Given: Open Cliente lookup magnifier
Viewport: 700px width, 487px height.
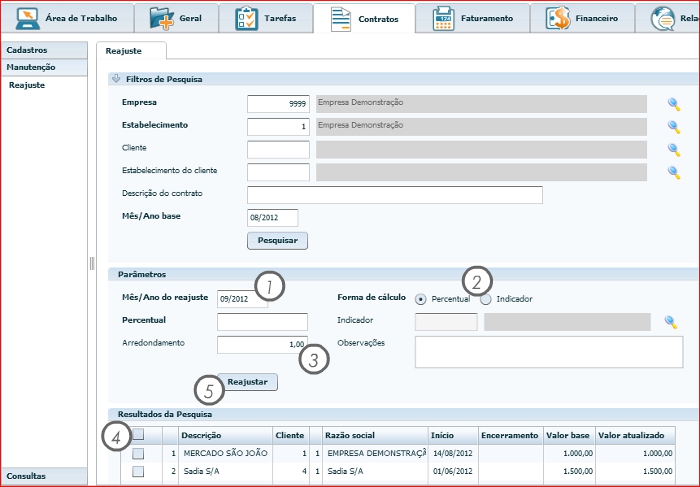Looking at the screenshot, I should tap(674, 150).
